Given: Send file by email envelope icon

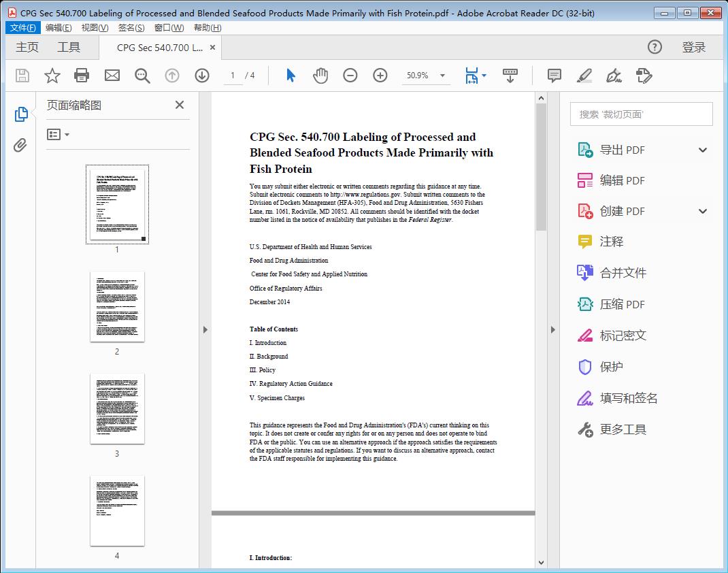Looking at the screenshot, I should tap(112, 76).
